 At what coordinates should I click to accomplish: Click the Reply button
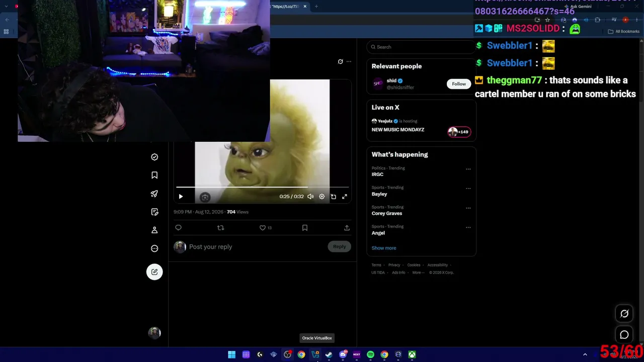pyautogui.click(x=339, y=246)
